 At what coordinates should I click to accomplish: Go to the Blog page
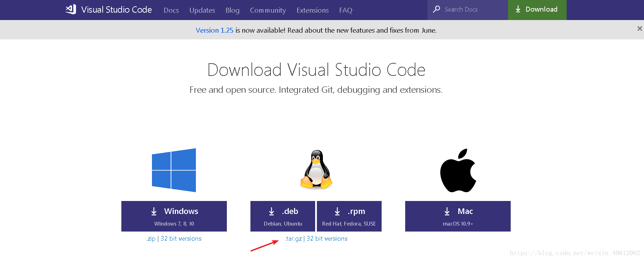click(x=232, y=10)
